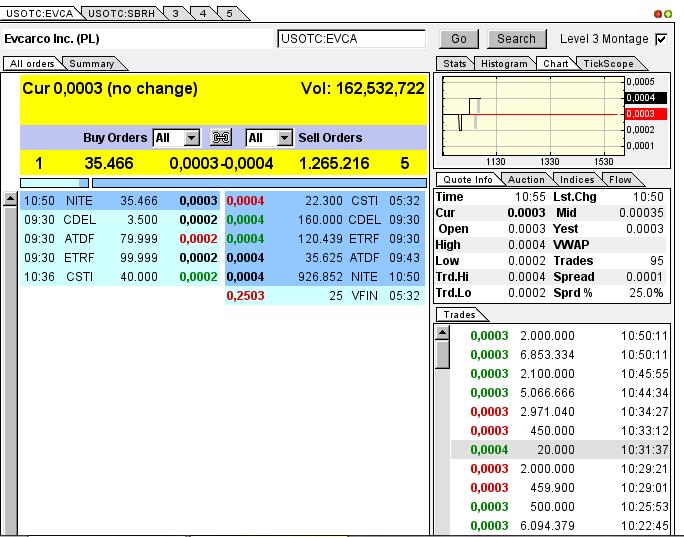Click the sell volume depth bar
The width and height of the screenshot is (684, 537).
pyautogui.click(x=260, y=183)
